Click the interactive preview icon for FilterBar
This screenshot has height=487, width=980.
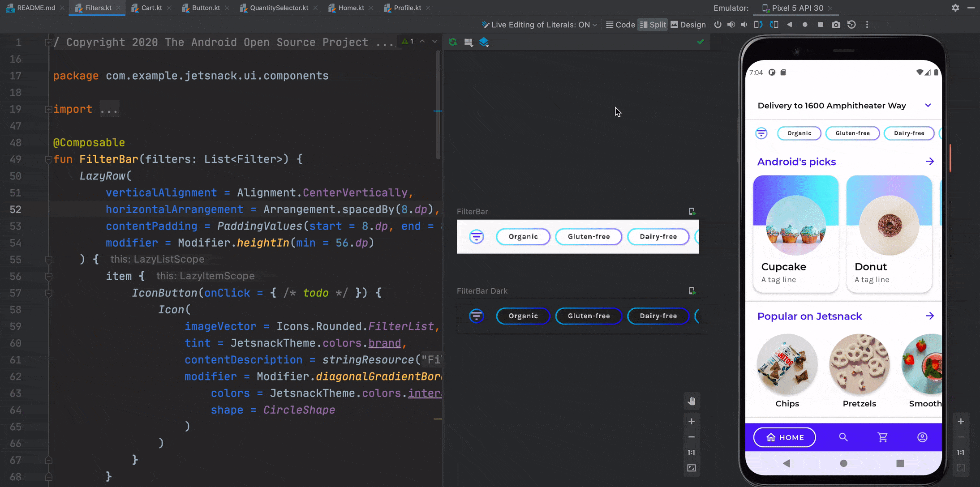pos(692,212)
